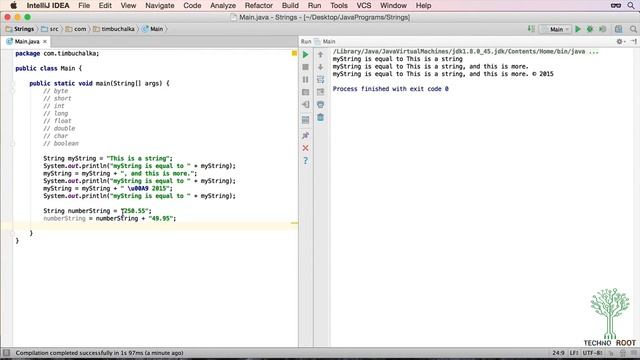Screen dimensions: 640x360
Task: Toggle tool windows button in status bar
Action: click(x=7, y=353)
